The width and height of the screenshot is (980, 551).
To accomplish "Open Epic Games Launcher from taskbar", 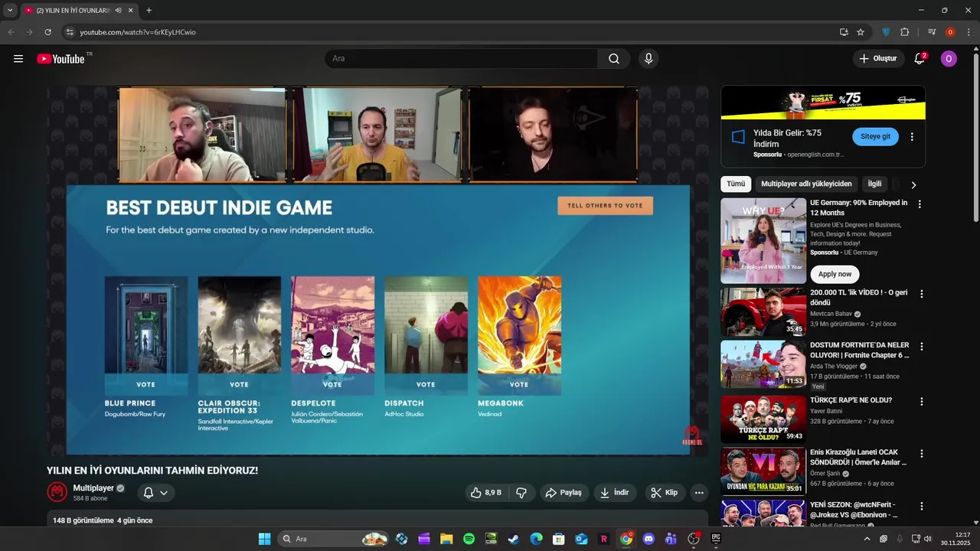I will (716, 539).
